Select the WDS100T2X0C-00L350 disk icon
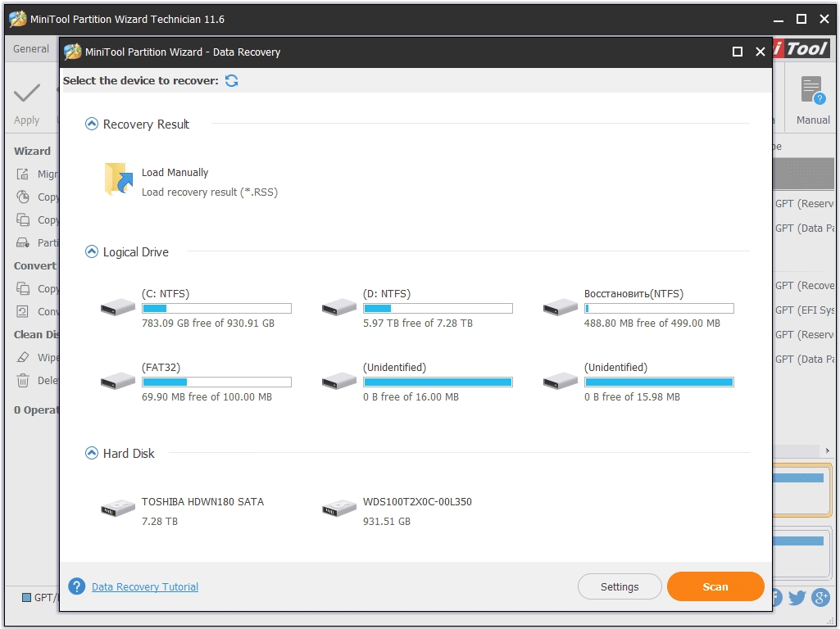Screen dimensions: 840x629 click(x=339, y=508)
